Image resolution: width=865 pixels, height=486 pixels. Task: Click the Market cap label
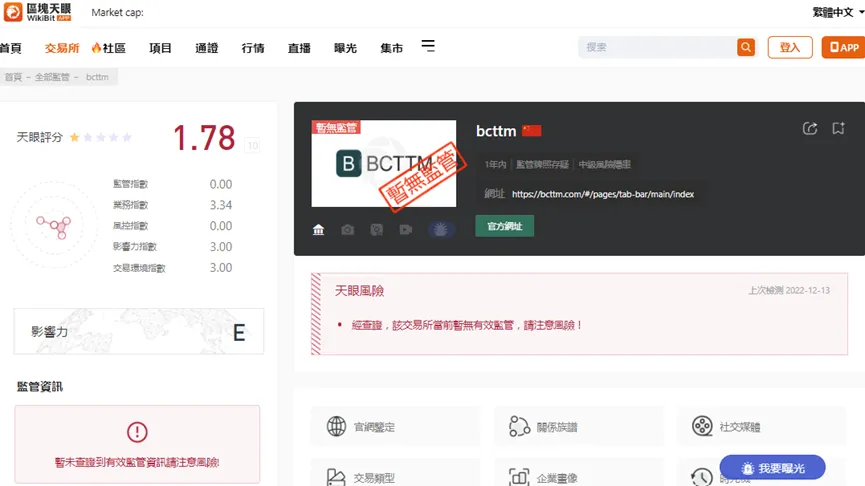coord(118,12)
